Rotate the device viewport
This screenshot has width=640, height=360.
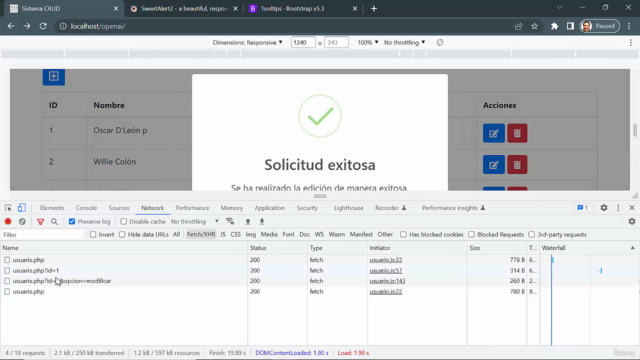[440, 42]
